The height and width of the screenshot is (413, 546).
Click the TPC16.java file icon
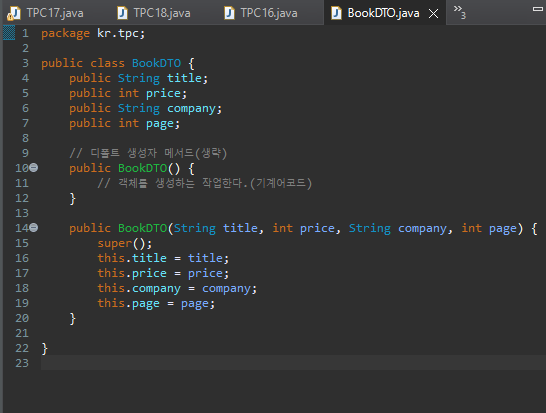click(x=229, y=13)
